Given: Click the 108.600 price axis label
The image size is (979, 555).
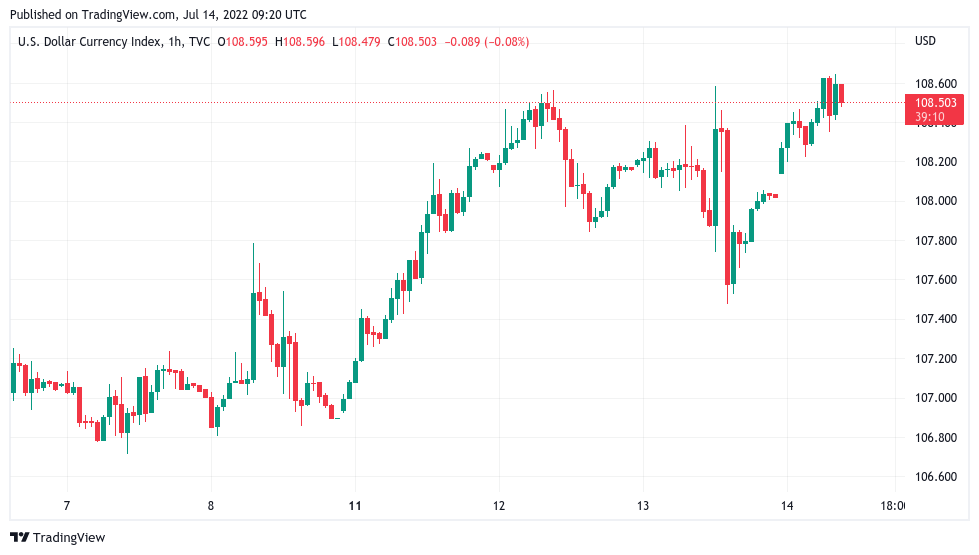Looking at the screenshot, I should pos(935,83).
